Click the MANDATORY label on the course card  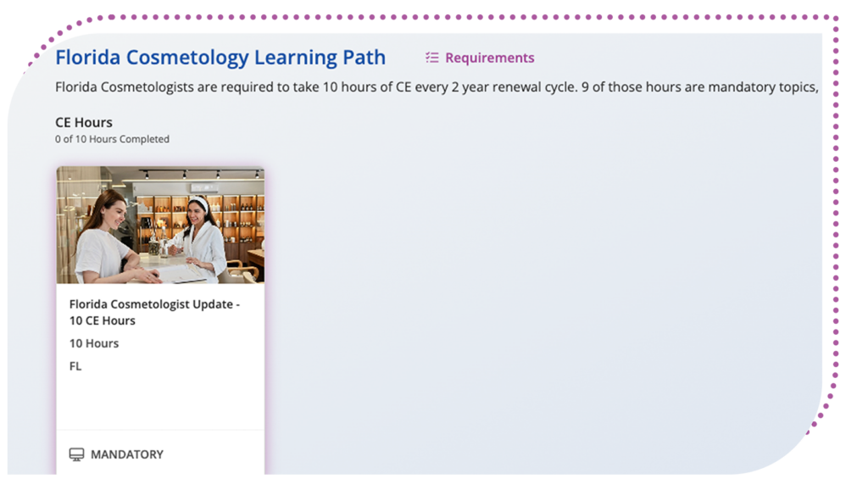tap(127, 454)
